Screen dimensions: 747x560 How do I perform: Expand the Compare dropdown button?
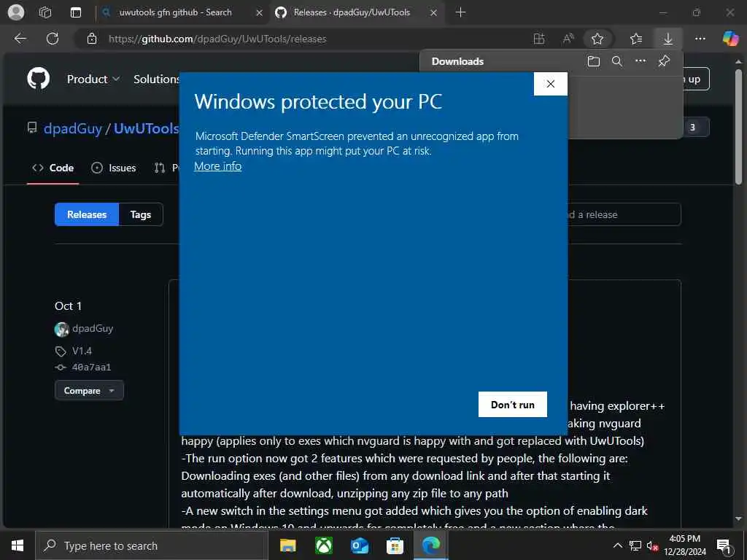[89, 391]
